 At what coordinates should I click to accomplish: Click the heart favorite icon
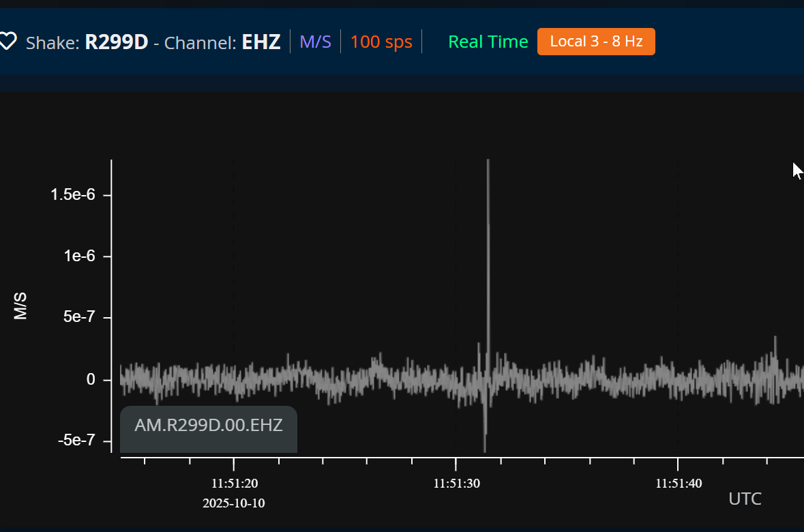tap(7, 42)
